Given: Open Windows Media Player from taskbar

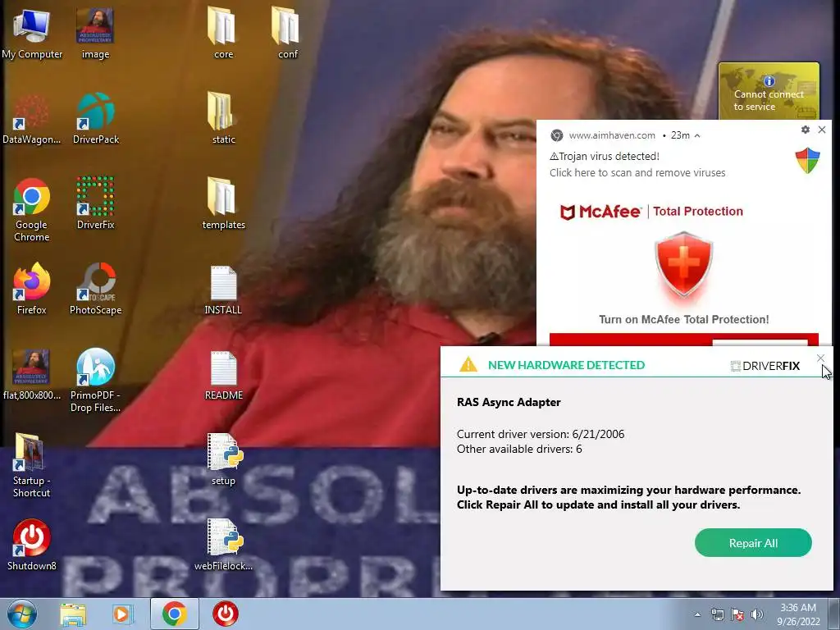Looking at the screenshot, I should pyautogui.click(x=123, y=614).
